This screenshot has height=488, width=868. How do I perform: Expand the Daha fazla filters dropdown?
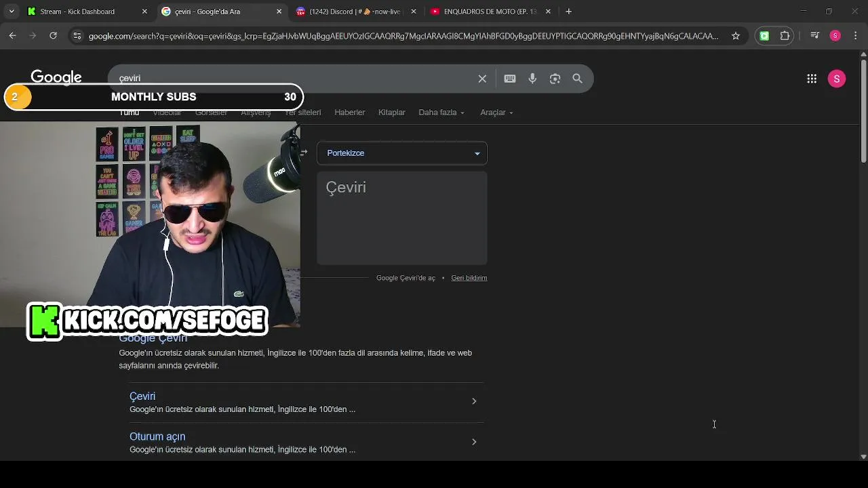point(441,113)
